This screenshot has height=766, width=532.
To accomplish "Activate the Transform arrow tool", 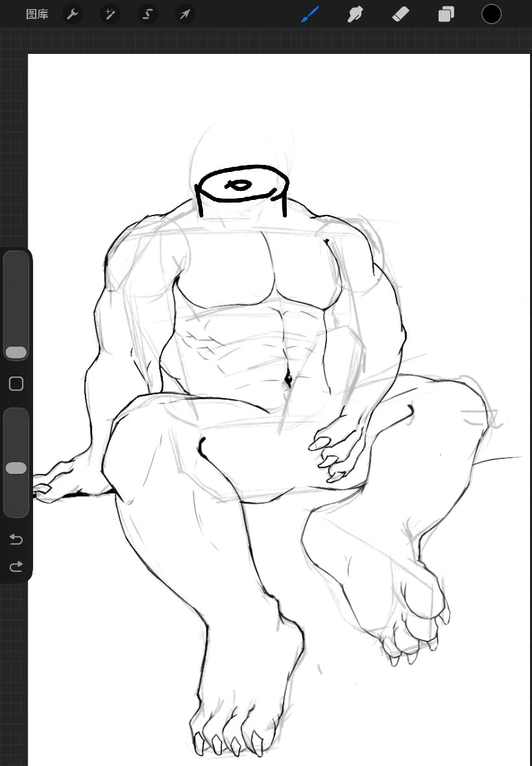I will [x=185, y=14].
